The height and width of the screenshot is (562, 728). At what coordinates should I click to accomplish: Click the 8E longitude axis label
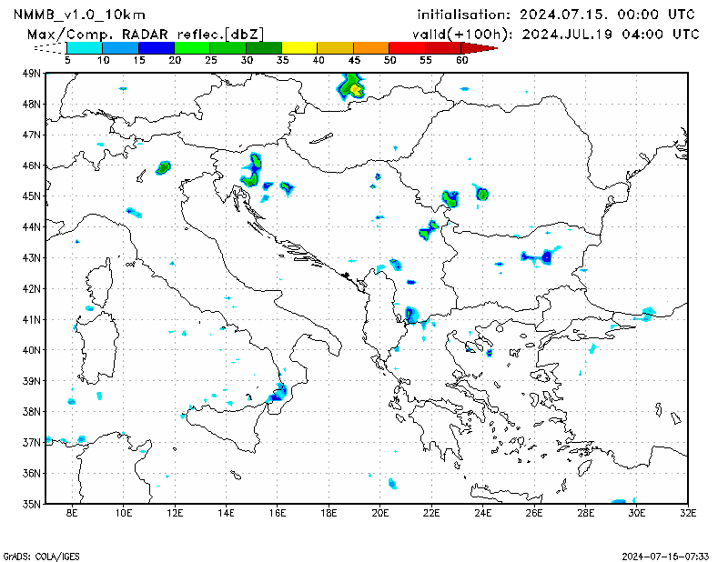click(73, 515)
